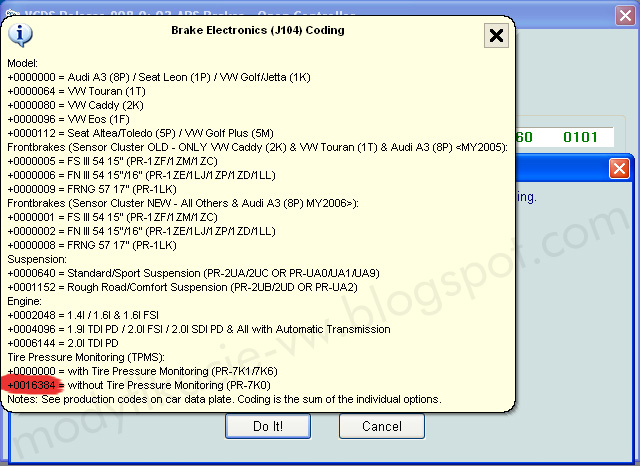The image size is (640, 466).
Task: Click the Cancel button
Action: pyautogui.click(x=382, y=426)
